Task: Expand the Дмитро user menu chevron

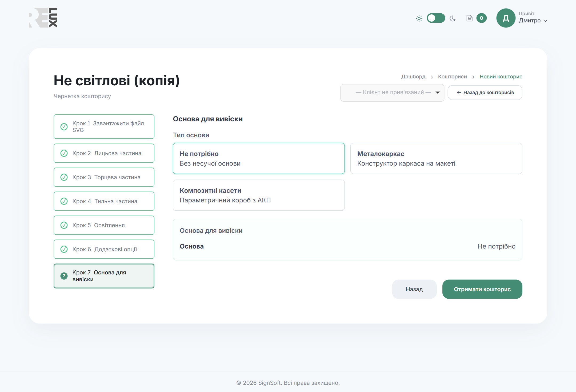Action: 545,21
